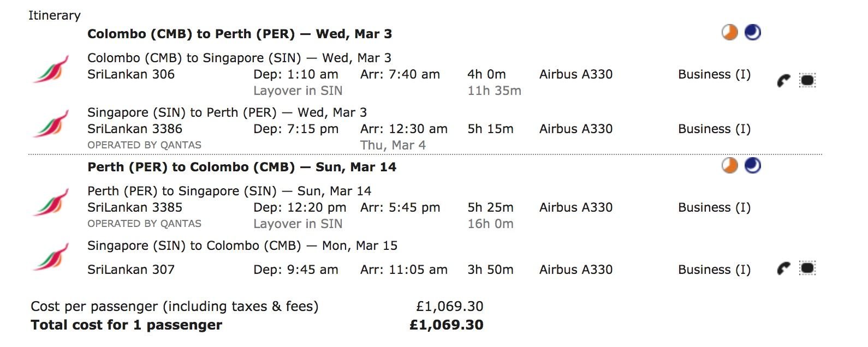Select the Colombo (CMB) to Perth (PER) heading
Viewport: 868px width, 347px height.
[x=240, y=34]
